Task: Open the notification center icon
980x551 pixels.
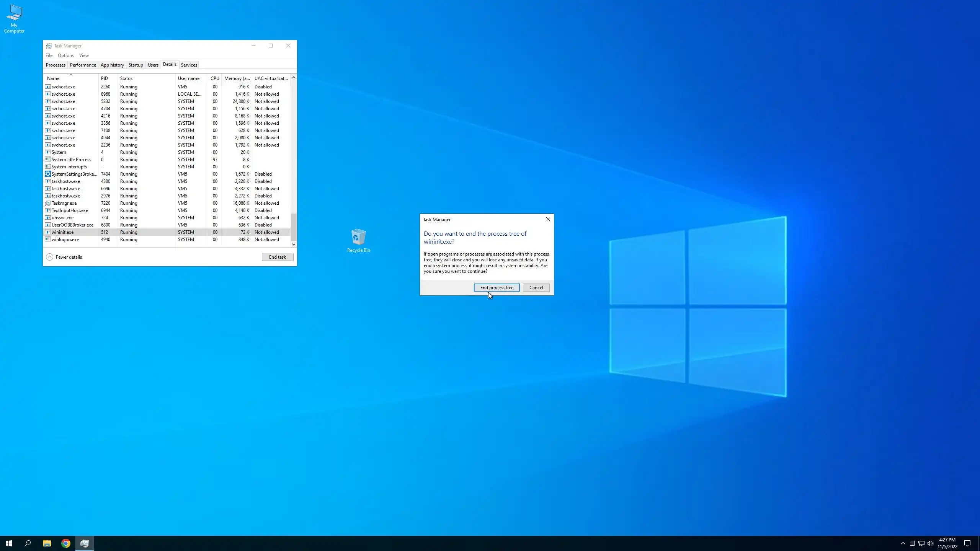Action: (967, 543)
